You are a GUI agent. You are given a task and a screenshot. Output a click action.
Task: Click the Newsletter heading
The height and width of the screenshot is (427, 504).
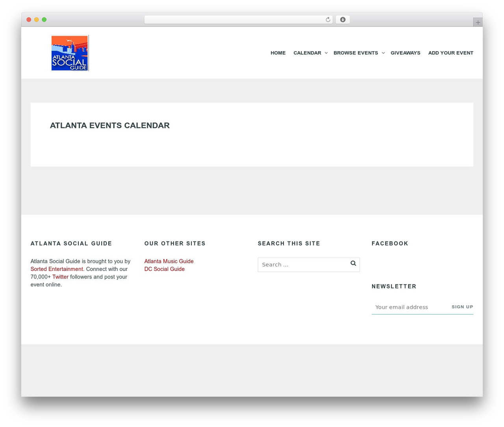(394, 286)
